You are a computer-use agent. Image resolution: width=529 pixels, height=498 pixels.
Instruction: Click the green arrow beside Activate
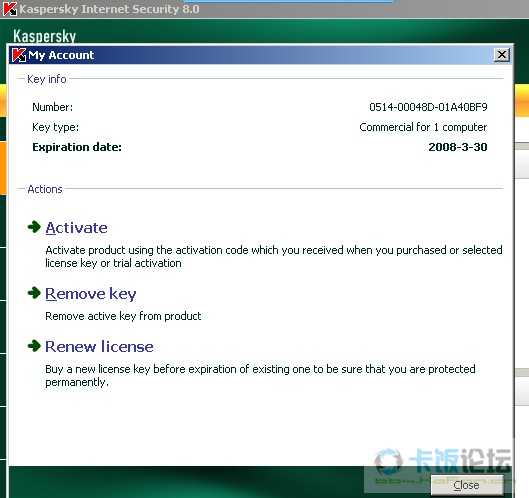[x=34, y=227]
